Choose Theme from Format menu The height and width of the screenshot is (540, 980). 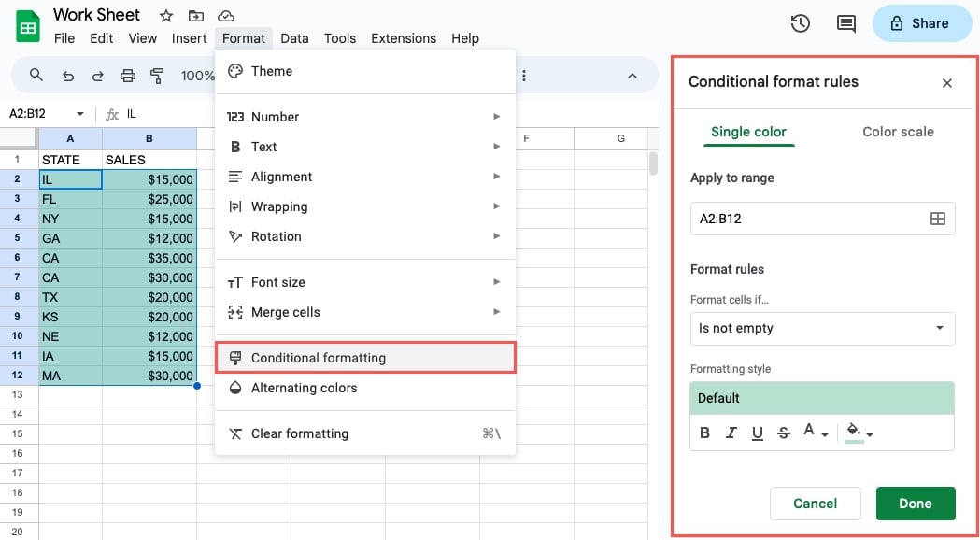(365, 71)
